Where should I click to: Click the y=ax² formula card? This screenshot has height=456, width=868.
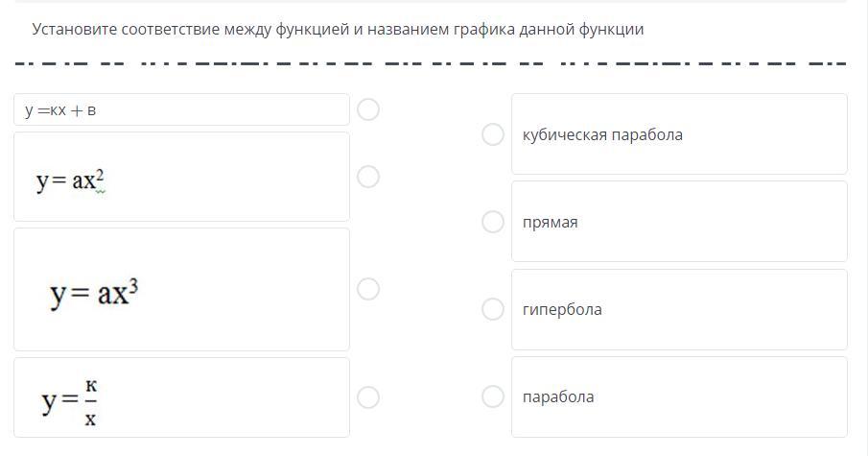181,178
